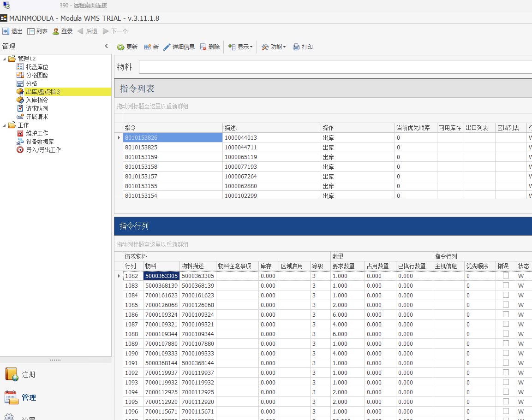Click the 退出 exit icon

click(6, 31)
